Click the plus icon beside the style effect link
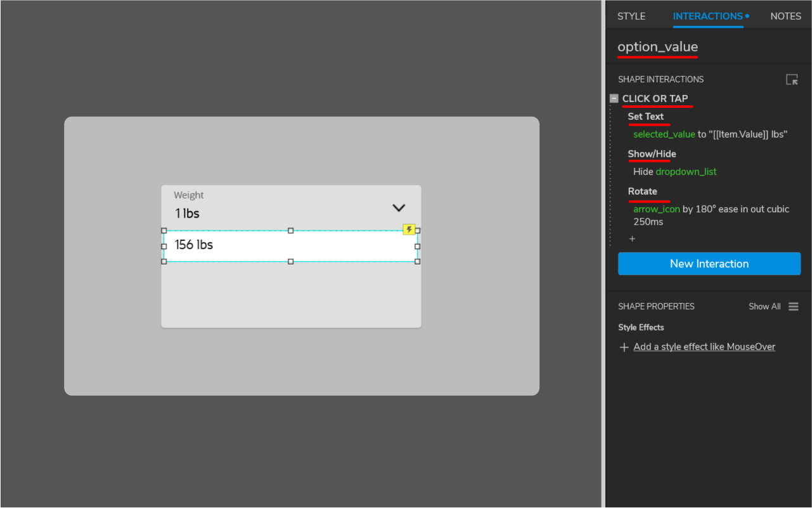Viewport: 812px width, 508px height. (x=624, y=346)
